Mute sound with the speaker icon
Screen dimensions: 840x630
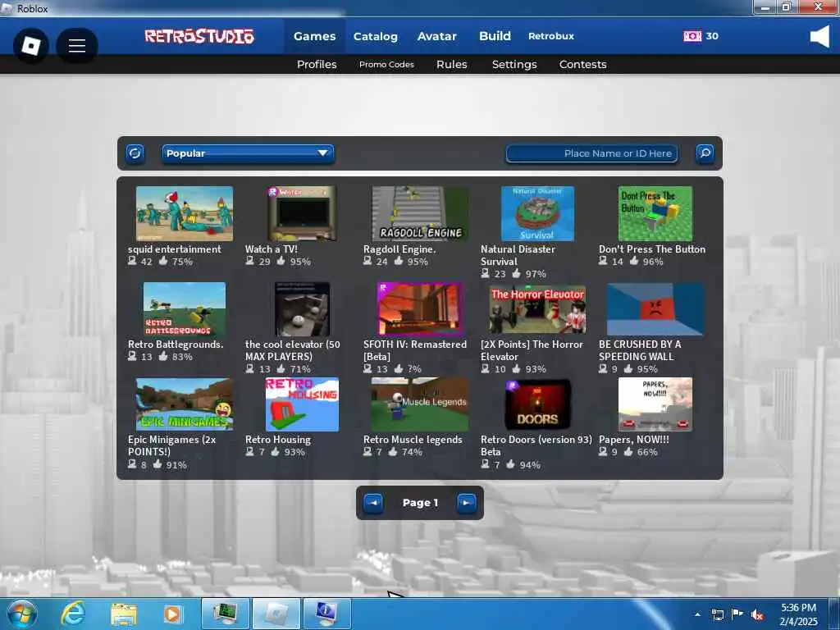pos(819,37)
